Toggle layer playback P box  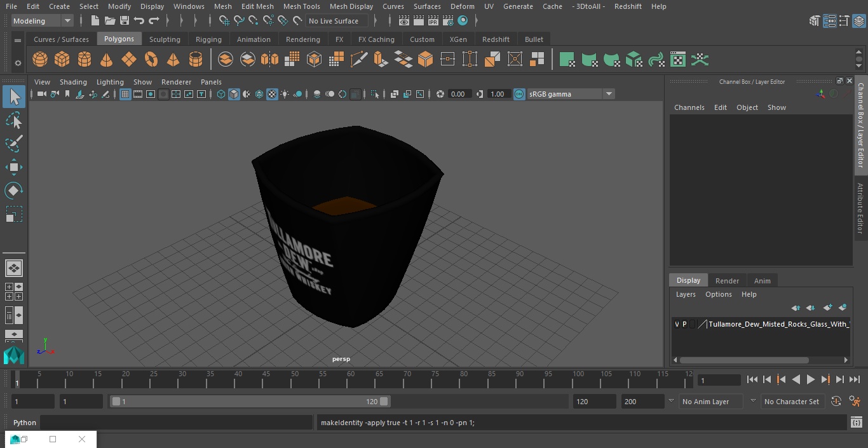[684, 324]
